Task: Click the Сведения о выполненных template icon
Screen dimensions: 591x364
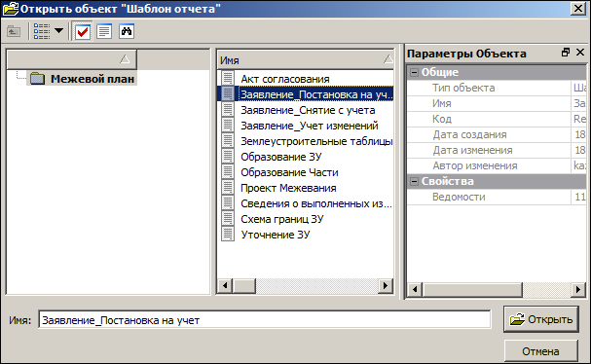Action: (228, 203)
